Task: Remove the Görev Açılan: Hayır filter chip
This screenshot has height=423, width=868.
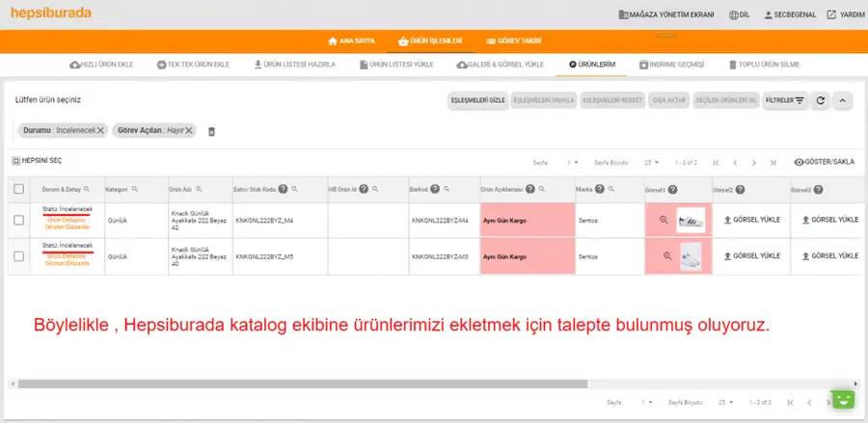Action: tap(189, 130)
